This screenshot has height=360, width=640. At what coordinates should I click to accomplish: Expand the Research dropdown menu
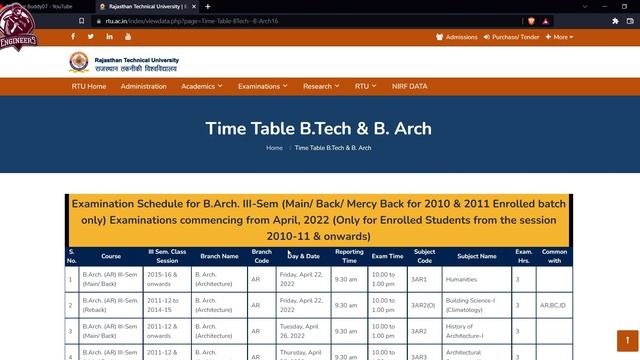click(321, 87)
